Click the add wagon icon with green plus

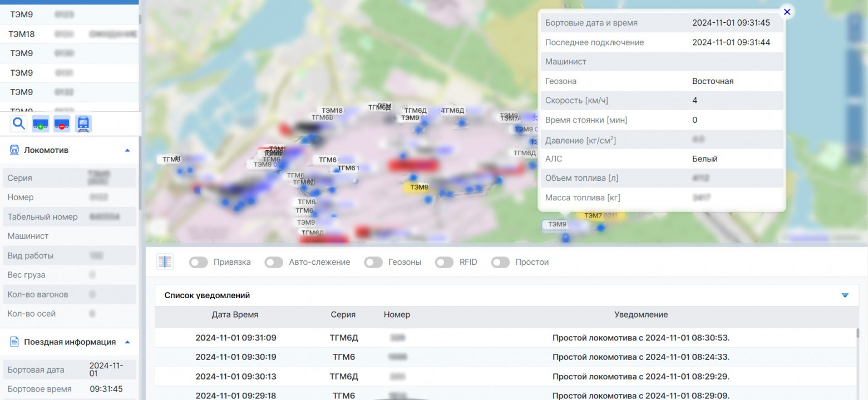coord(40,124)
